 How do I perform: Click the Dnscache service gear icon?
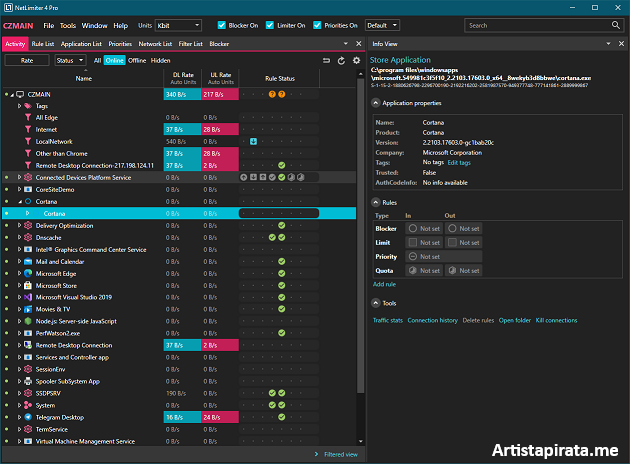point(28,237)
